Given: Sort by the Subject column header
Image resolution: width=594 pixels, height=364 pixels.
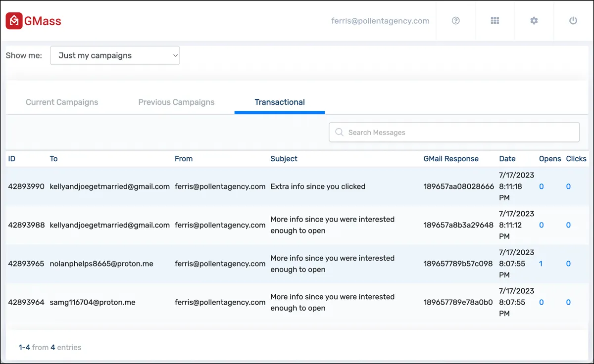Looking at the screenshot, I should (x=284, y=159).
